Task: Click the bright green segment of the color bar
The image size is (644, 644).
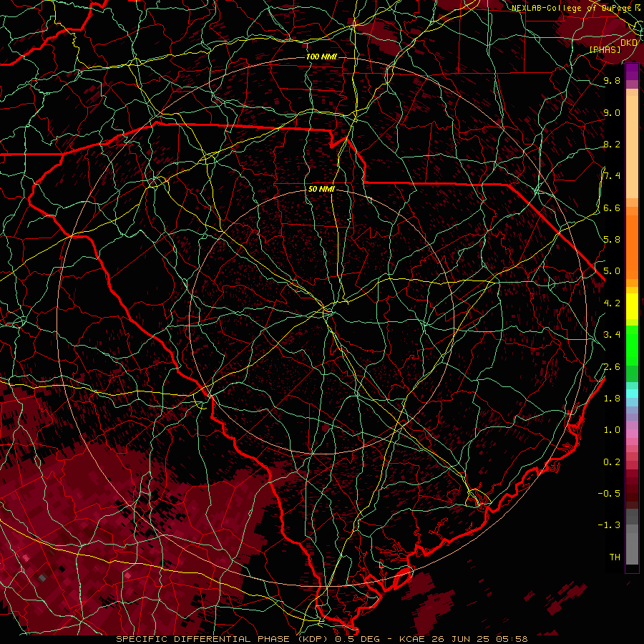Action: click(632, 345)
